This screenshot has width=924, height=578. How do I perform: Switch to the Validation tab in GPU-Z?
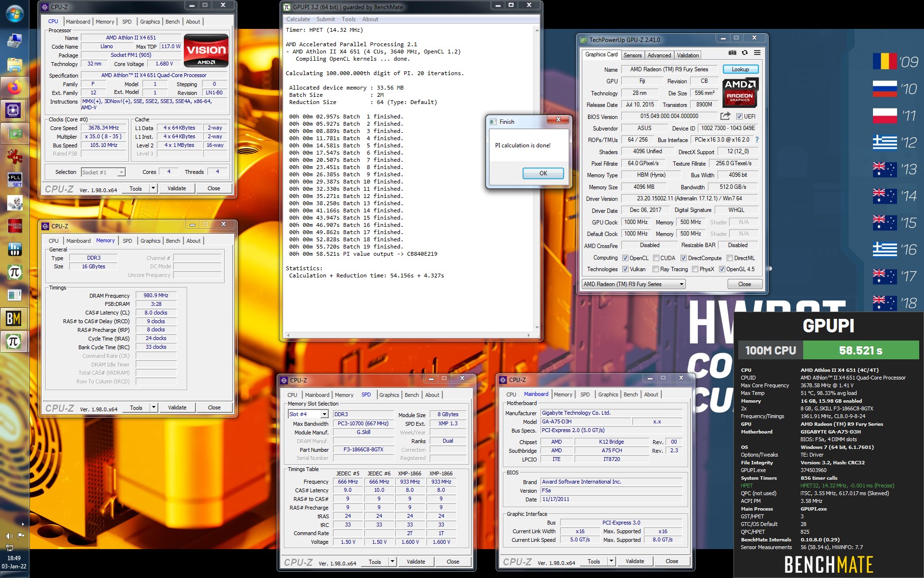click(688, 55)
